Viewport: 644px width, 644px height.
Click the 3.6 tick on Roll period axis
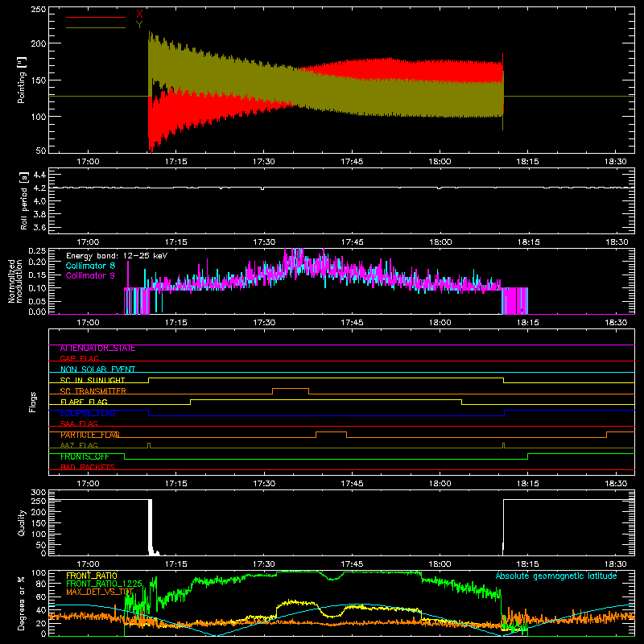pos(39,227)
